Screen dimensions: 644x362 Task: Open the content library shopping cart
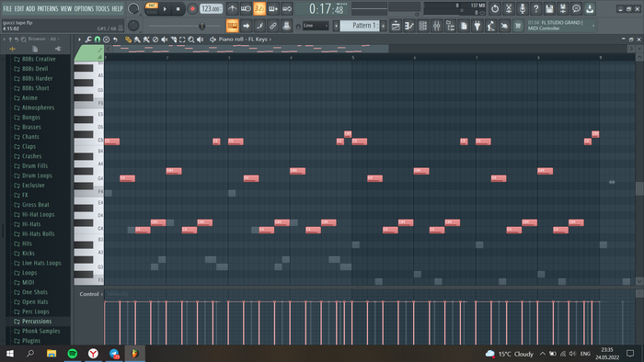click(x=517, y=26)
